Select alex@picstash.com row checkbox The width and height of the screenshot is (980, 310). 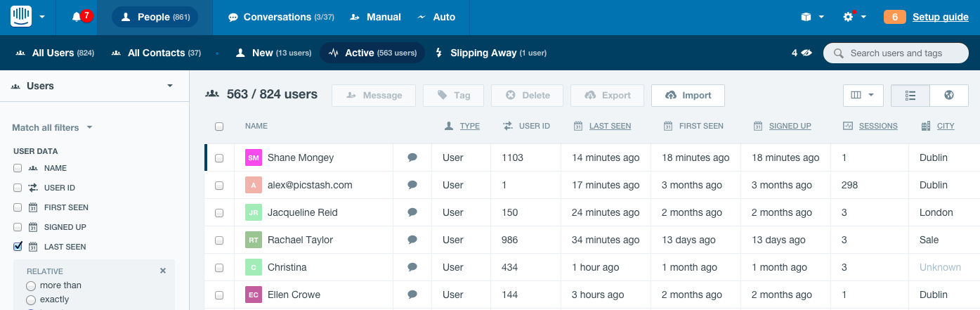click(219, 186)
